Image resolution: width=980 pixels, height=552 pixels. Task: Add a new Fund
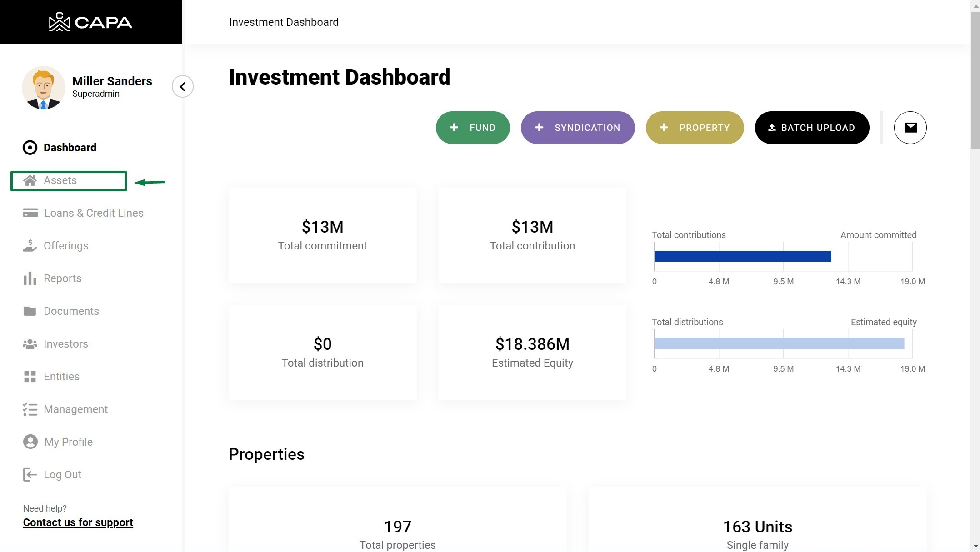473,128
